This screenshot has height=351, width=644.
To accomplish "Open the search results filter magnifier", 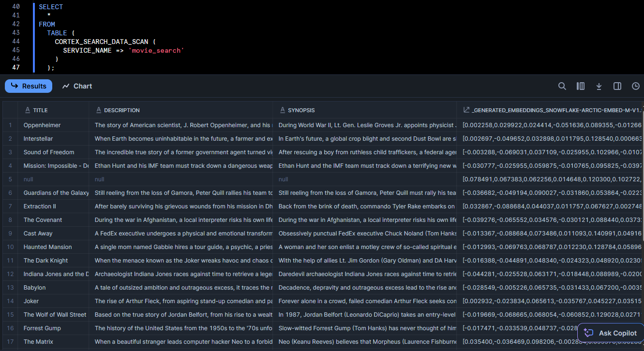I will [x=562, y=86].
